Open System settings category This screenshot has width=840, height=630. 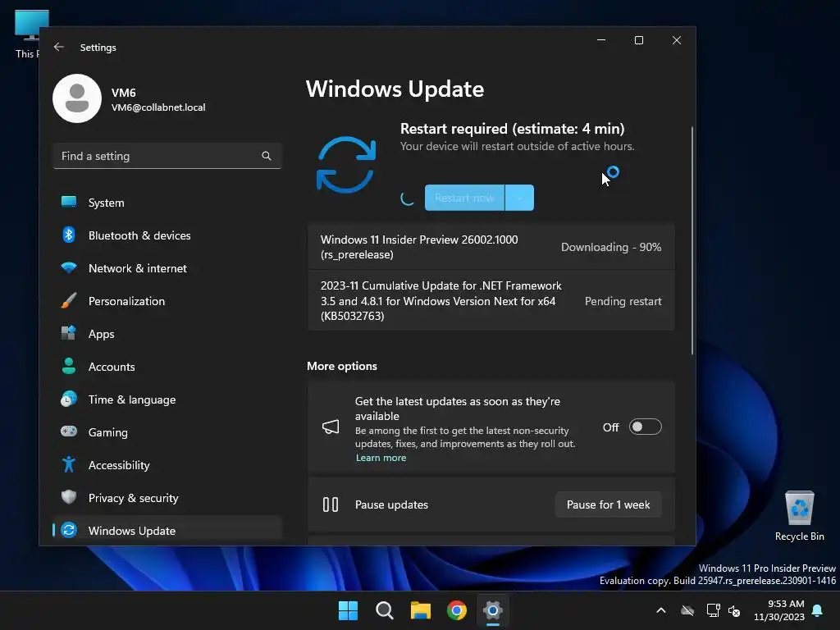(106, 203)
